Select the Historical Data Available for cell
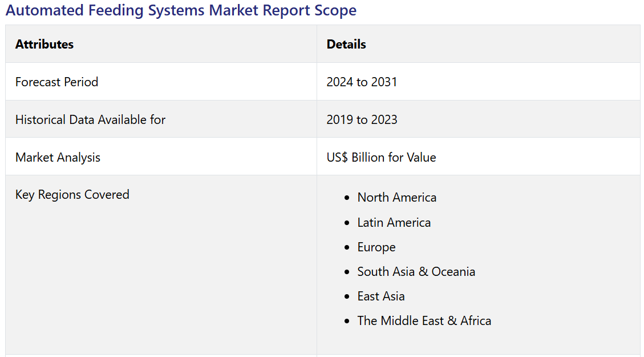This screenshot has height=357, width=644. [90, 119]
